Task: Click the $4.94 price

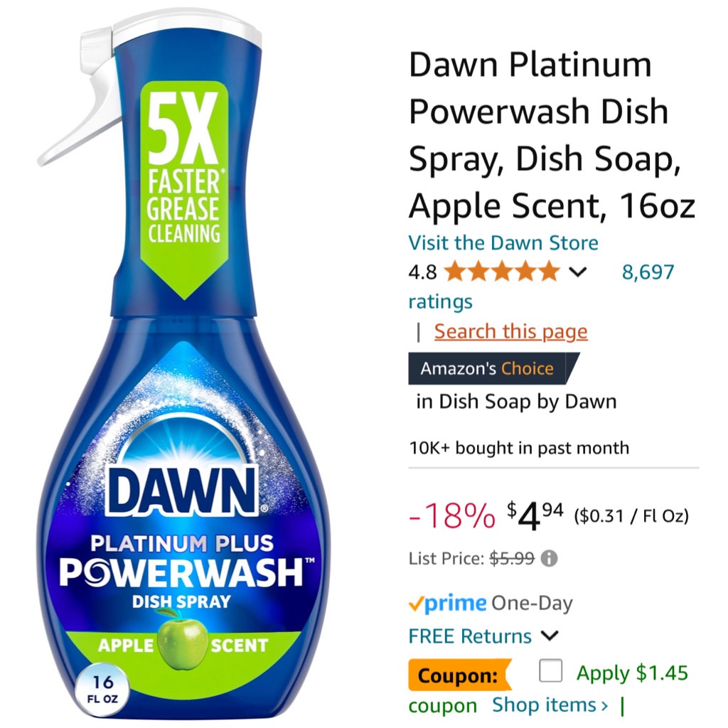Action: click(x=535, y=515)
